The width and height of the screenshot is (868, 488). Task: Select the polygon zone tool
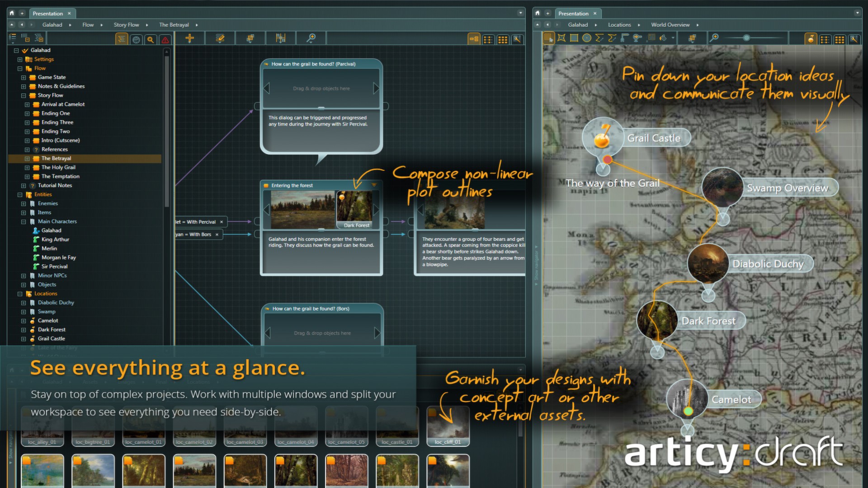point(561,38)
